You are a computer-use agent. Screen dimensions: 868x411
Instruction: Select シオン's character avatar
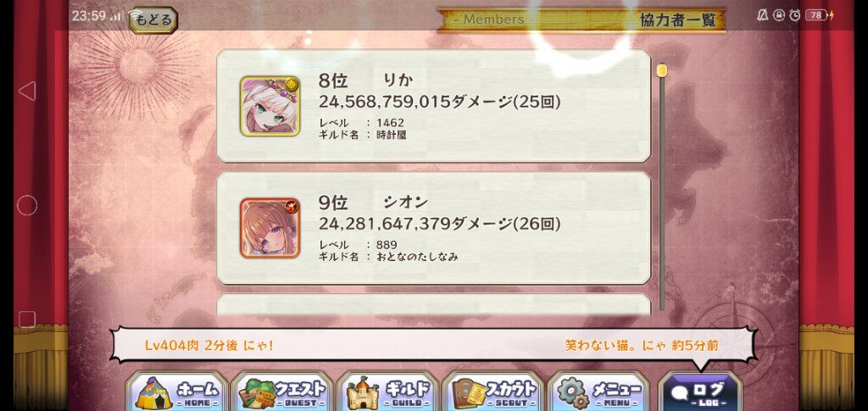(x=270, y=228)
